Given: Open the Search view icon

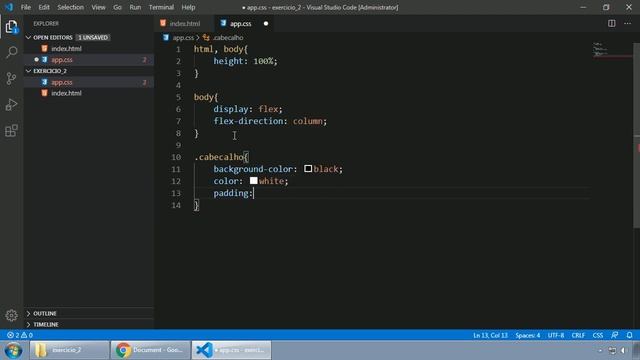Looking at the screenshot, I should click(x=11, y=52).
